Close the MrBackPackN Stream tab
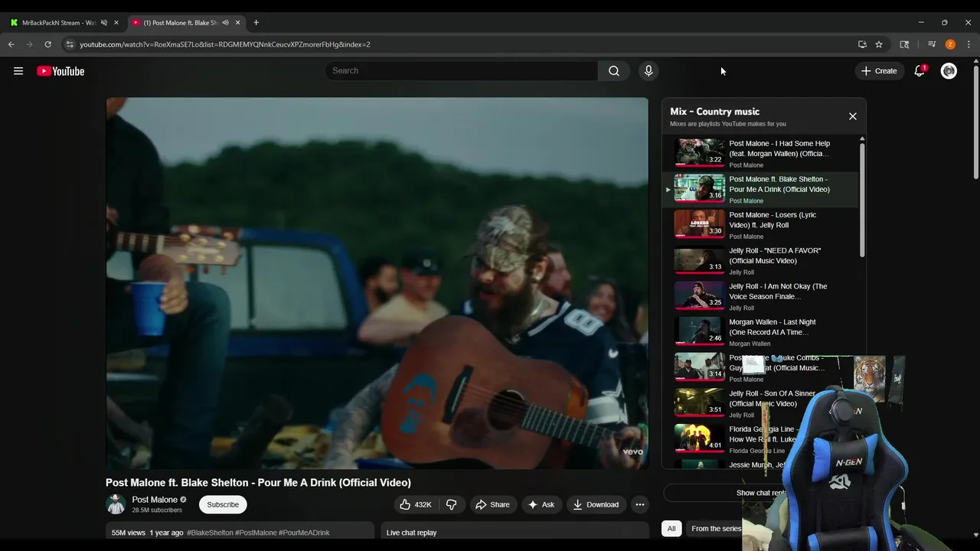 coord(116,22)
